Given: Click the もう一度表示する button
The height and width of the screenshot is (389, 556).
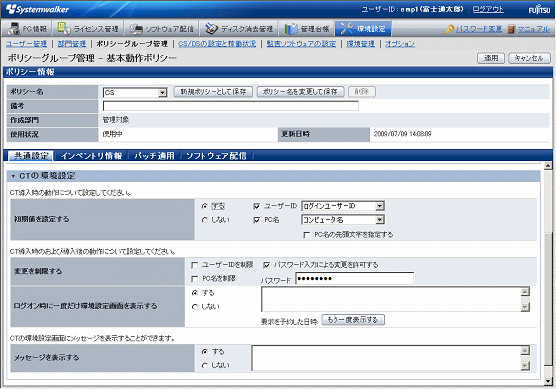Looking at the screenshot, I should pyautogui.click(x=353, y=320).
